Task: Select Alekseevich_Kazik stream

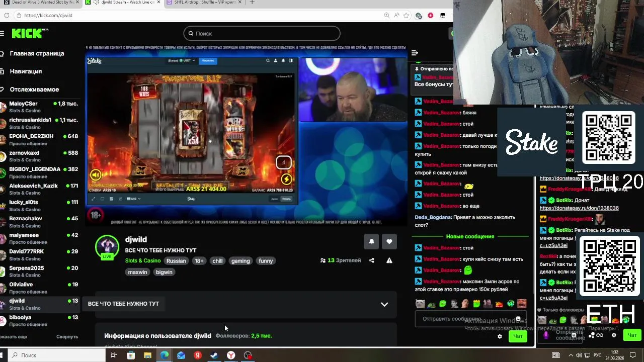Action: click(x=39, y=189)
